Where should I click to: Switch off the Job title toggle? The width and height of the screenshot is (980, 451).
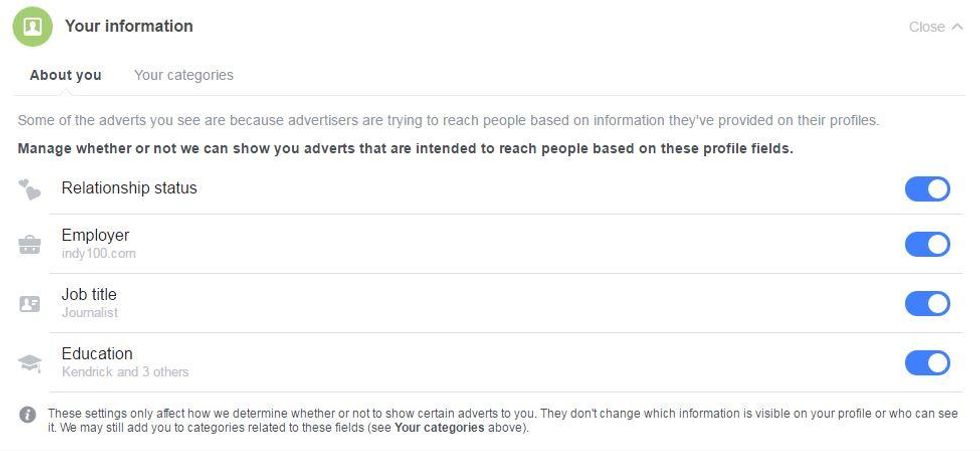tap(928, 304)
